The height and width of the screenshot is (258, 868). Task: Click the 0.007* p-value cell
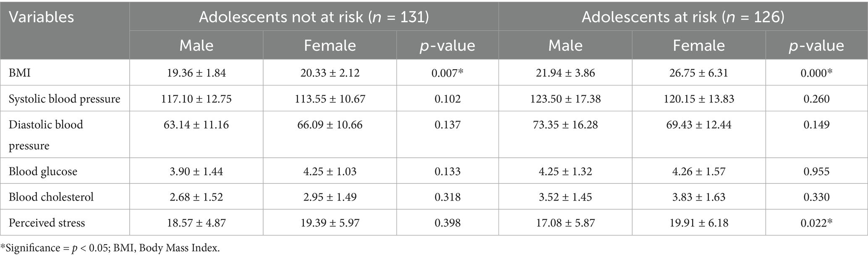pos(447,73)
